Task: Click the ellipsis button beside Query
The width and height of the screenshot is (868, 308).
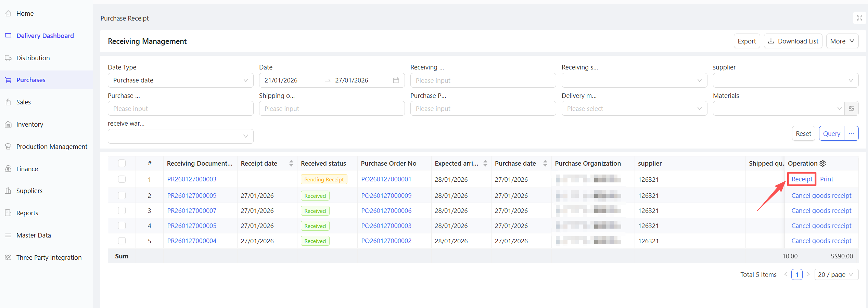Action: pyautogui.click(x=851, y=133)
